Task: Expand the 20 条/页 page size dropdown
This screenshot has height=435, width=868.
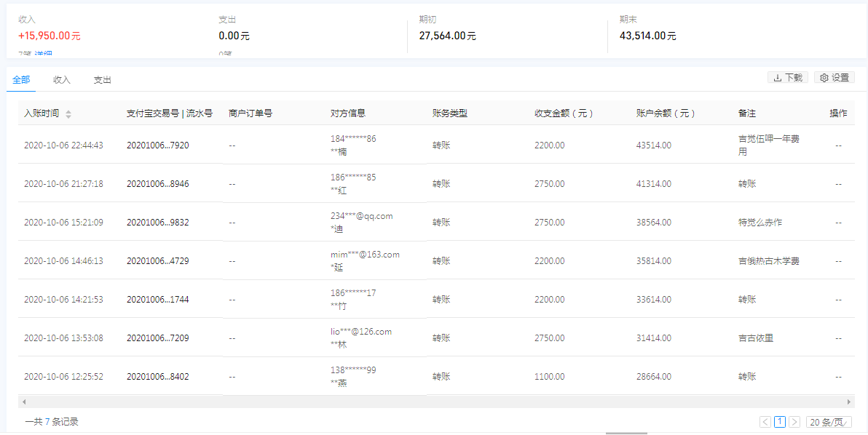Action: [x=829, y=422]
